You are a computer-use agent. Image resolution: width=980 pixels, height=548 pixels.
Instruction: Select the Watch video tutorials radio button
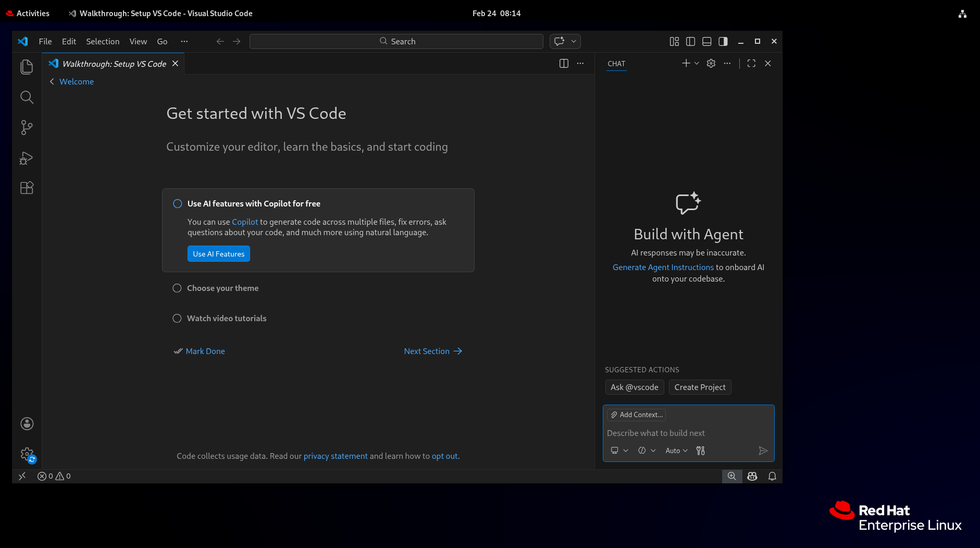coord(177,318)
